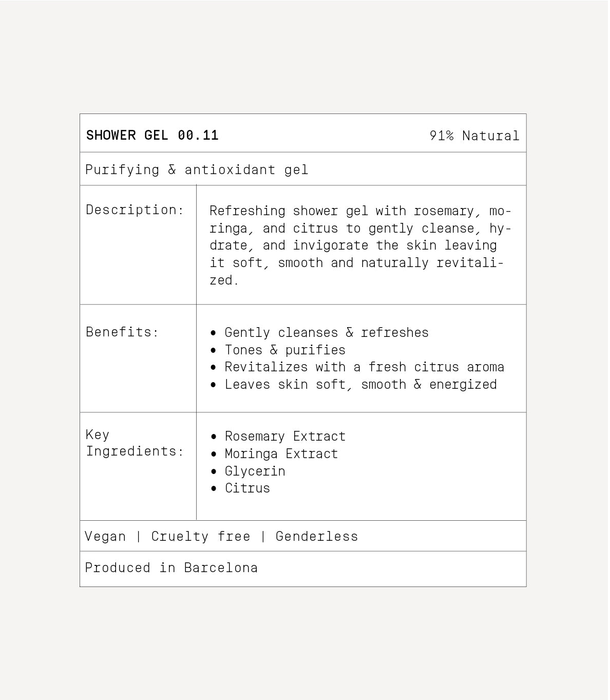Click the Key Ingredients: row label
610x700 pixels.
(135, 443)
